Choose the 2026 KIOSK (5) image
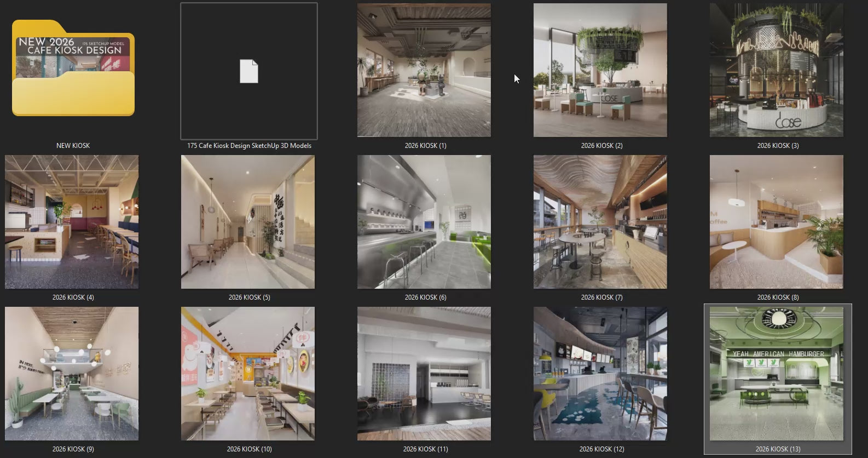Image resolution: width=868 pixels, height=458 pixels. [x=248, y=222]
